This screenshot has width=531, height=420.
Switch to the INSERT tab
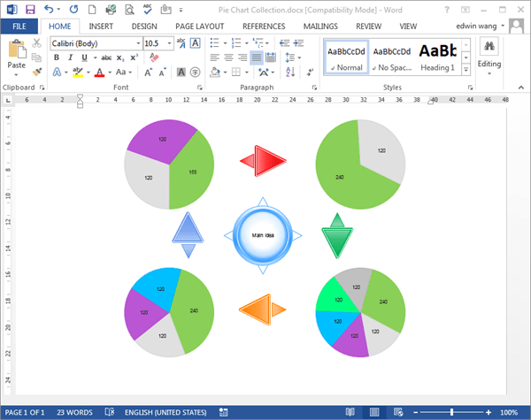101,26
